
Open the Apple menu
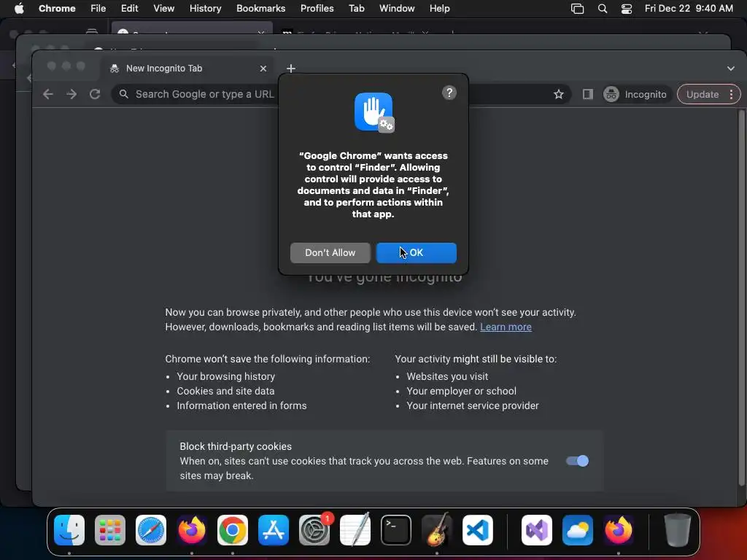pos(19,8)
